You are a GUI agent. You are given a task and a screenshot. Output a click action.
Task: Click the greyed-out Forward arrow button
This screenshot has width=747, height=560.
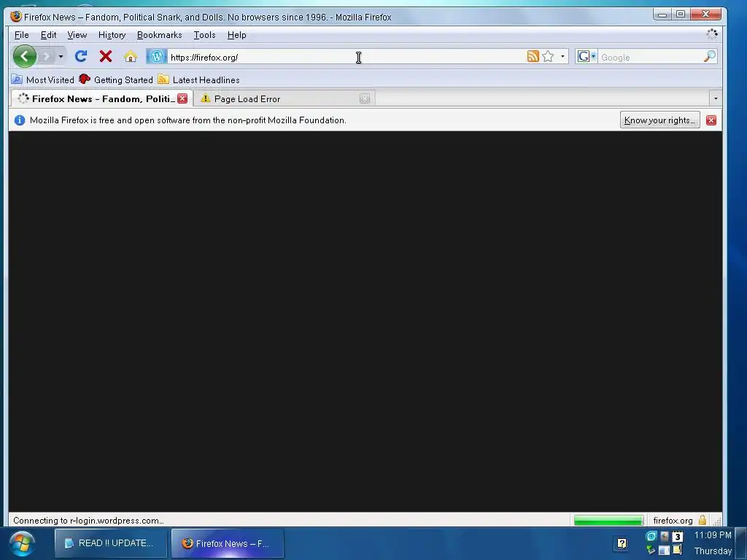click(x=46, y=57)
